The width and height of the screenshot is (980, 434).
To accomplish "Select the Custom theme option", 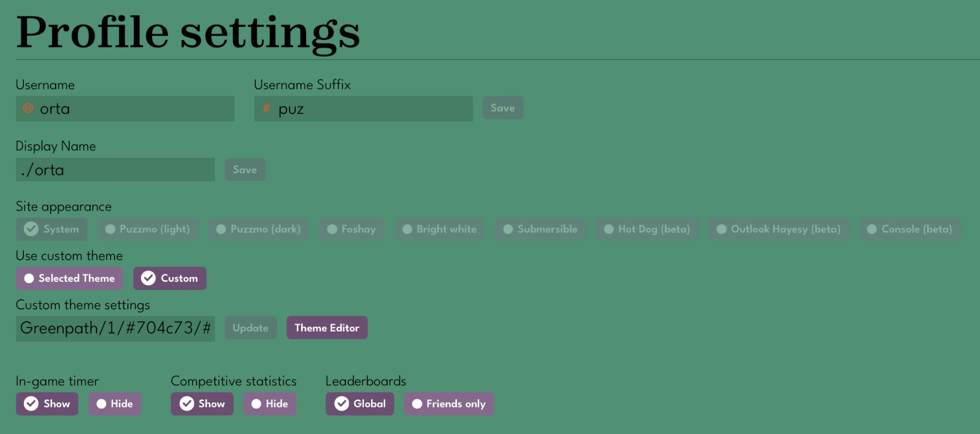I will click(x=169, y=278).
